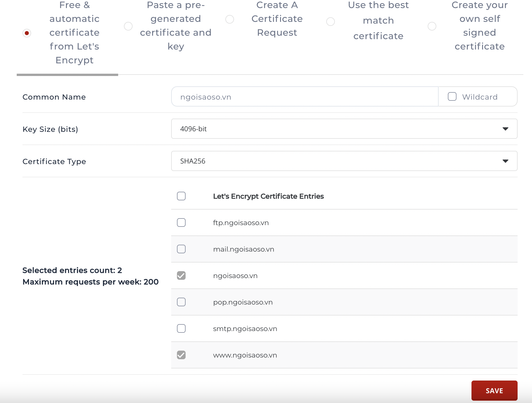Check the mail.ngoisaoso.vn entry
The image size is (532, 403).
181,249
